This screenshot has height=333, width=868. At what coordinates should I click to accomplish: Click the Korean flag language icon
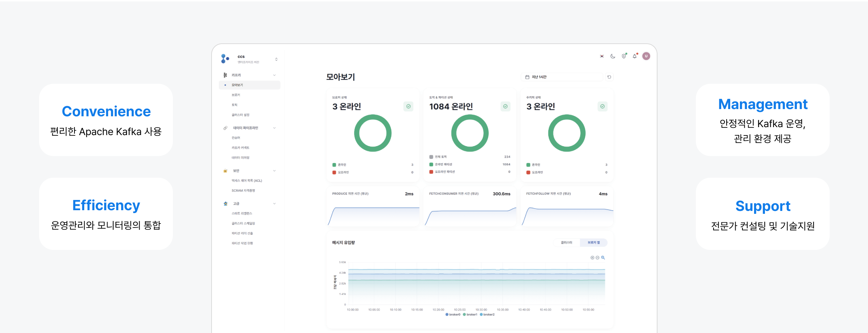pyautogui.click(x=602, y=56)
